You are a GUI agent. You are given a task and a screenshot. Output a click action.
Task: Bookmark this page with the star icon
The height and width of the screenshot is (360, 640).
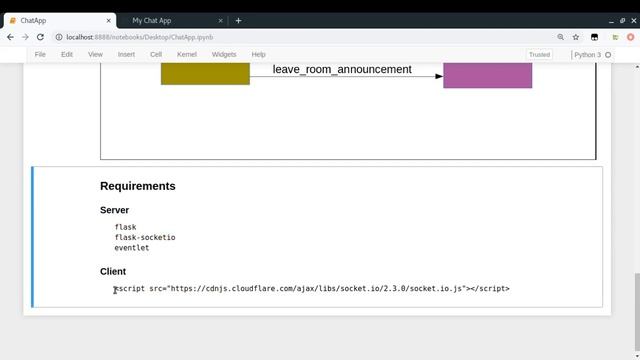[x=576, y=37]
